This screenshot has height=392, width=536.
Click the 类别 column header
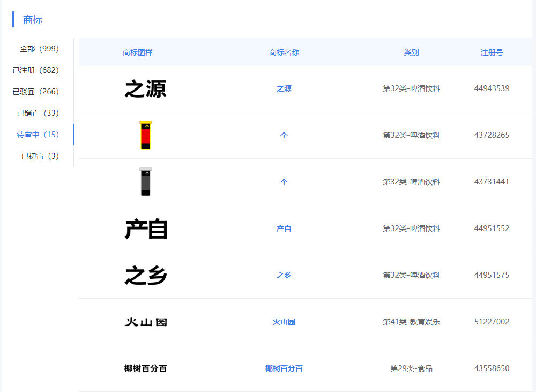[x=411, y=53]
